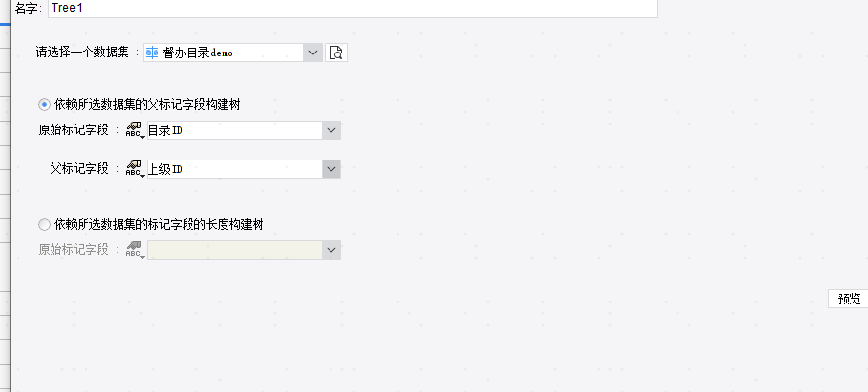Click the disabled dropdown arrow under length option
868x392 pixels.
[331, 250]
